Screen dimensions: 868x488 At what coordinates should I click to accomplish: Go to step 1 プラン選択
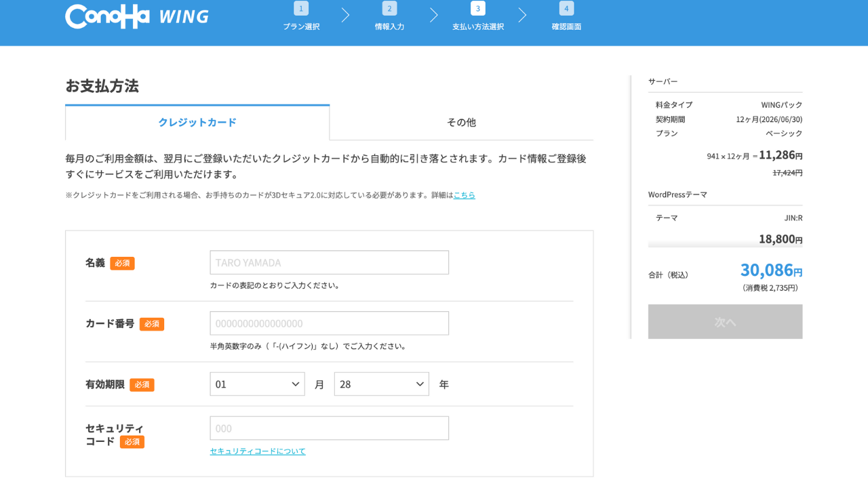click(301, 17)
